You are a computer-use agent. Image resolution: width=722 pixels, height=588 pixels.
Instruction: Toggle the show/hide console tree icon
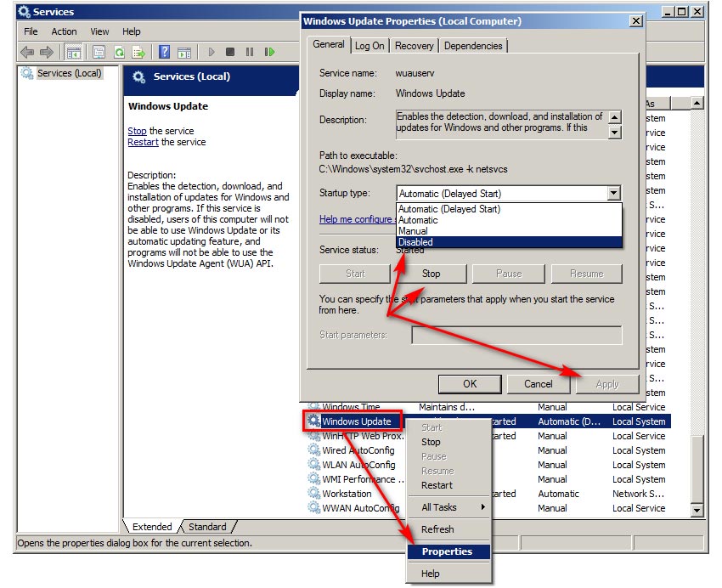(x=73, y=52)
